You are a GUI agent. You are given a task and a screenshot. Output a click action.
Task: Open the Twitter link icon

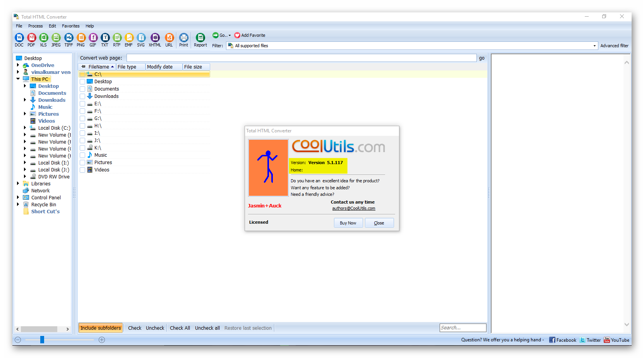pyautogui.click(x=582, y=340)
